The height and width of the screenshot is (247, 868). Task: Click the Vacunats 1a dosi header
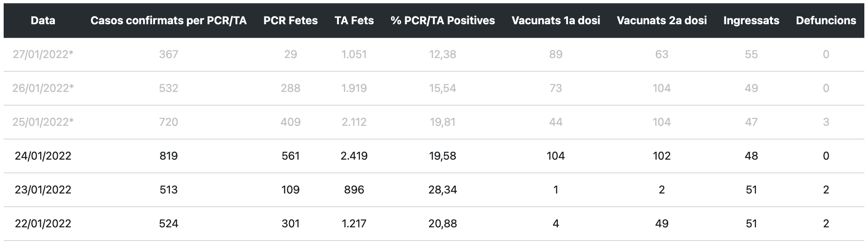556,21
